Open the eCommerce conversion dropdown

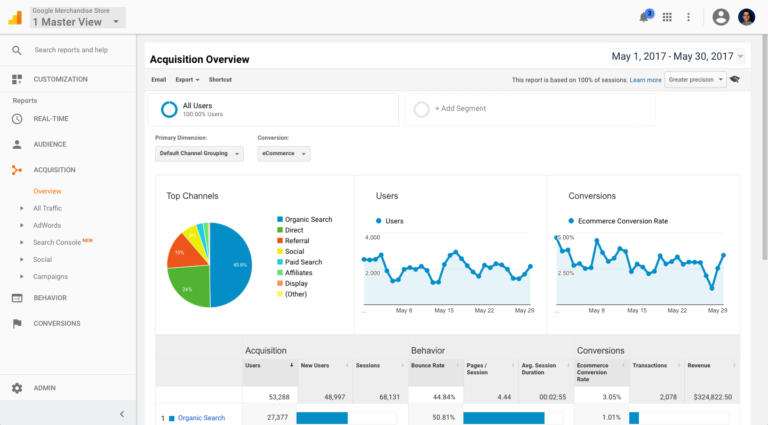[283, 154]
